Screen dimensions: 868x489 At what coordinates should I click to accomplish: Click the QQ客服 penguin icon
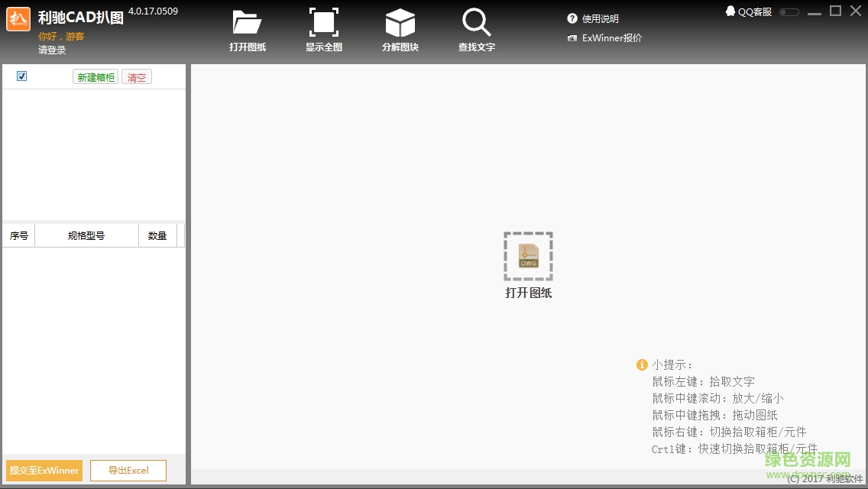tap(730, 11)
